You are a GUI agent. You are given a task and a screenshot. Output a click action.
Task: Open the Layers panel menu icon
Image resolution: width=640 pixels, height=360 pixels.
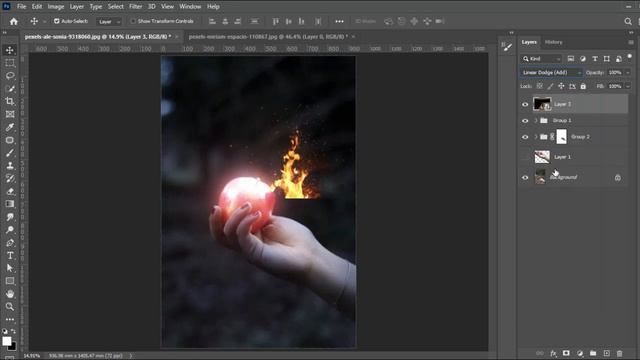click(631, 42)
